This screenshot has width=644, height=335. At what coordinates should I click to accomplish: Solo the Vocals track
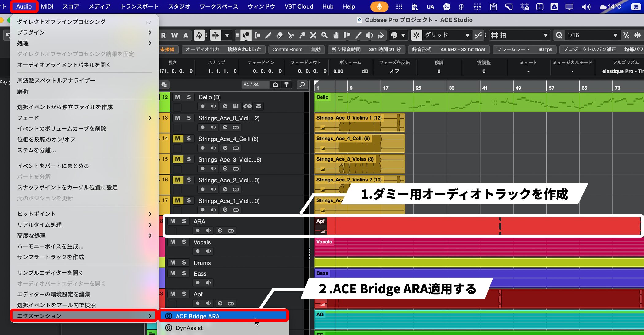[184, 242]
